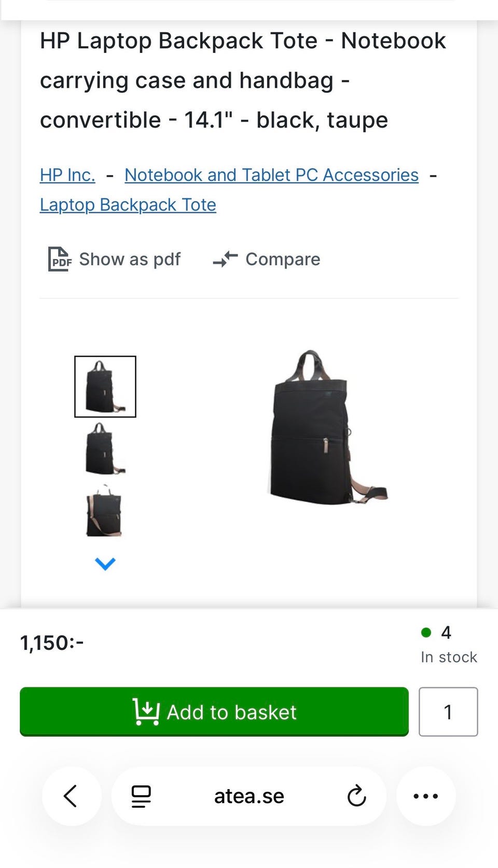Viewport: 498px width, 868px height.
Task: Open the browser tabs icon
Action: tap(141, 796)
